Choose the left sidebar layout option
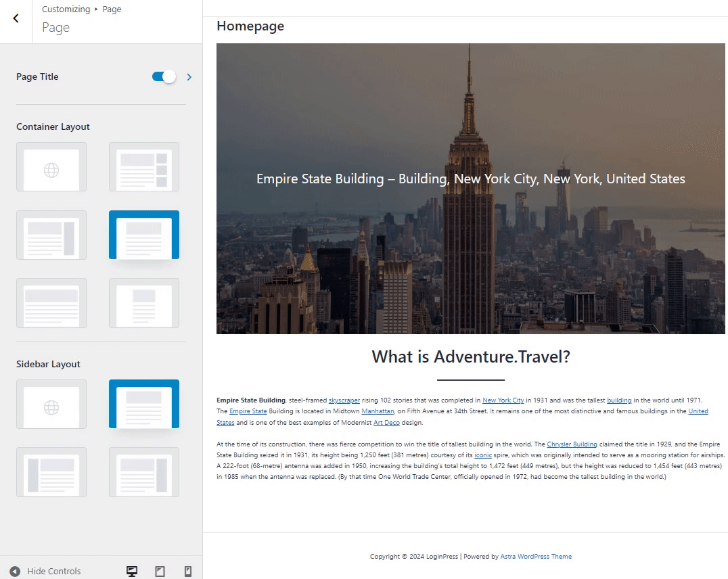 point(51,471)
